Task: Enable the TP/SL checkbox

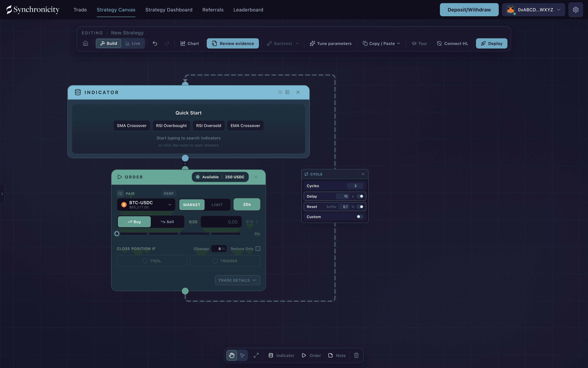Action: (145, 261)
